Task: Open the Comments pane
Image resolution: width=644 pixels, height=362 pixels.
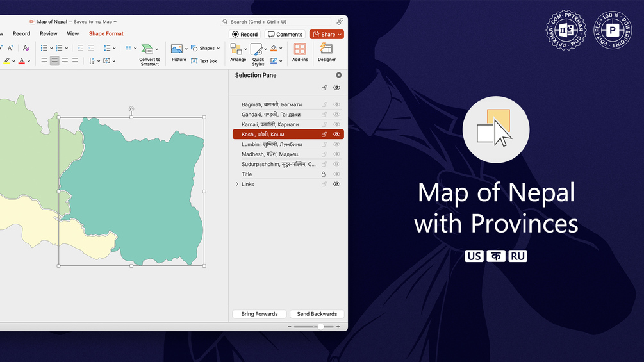Action: click(x=285, y=35)
